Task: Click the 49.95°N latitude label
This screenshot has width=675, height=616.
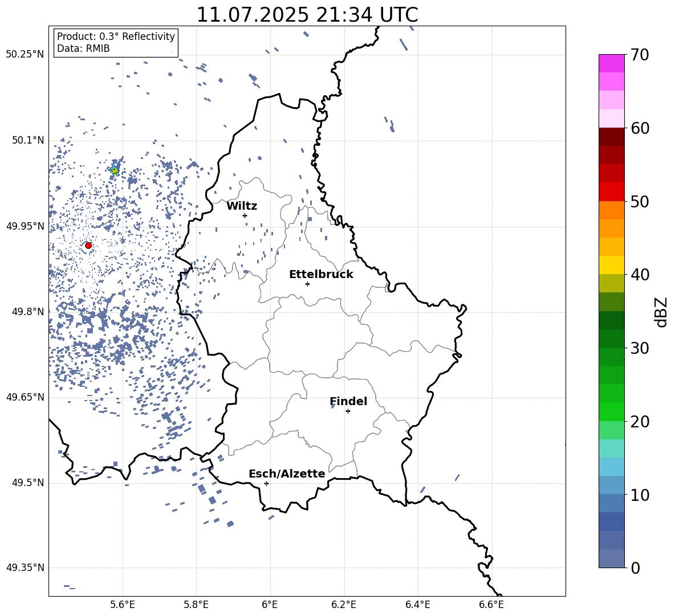Action: (x=25, y=226)
